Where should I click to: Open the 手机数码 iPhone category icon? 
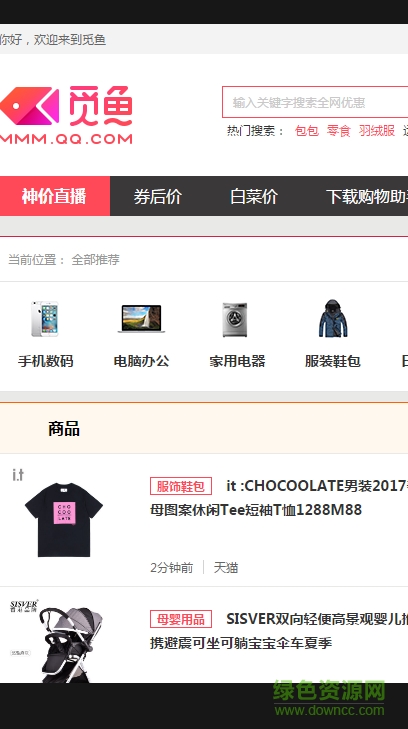click(x=45, y=319)
